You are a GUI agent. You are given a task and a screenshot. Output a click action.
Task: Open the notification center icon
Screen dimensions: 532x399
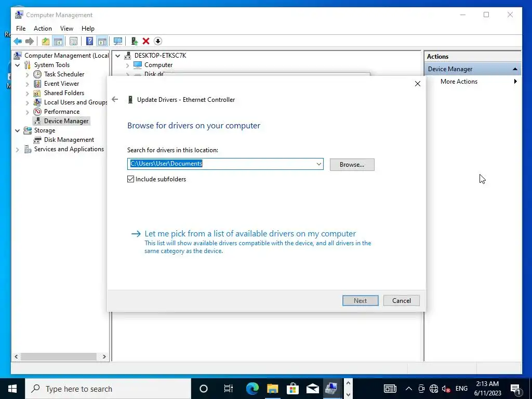[x=516, y=389]
